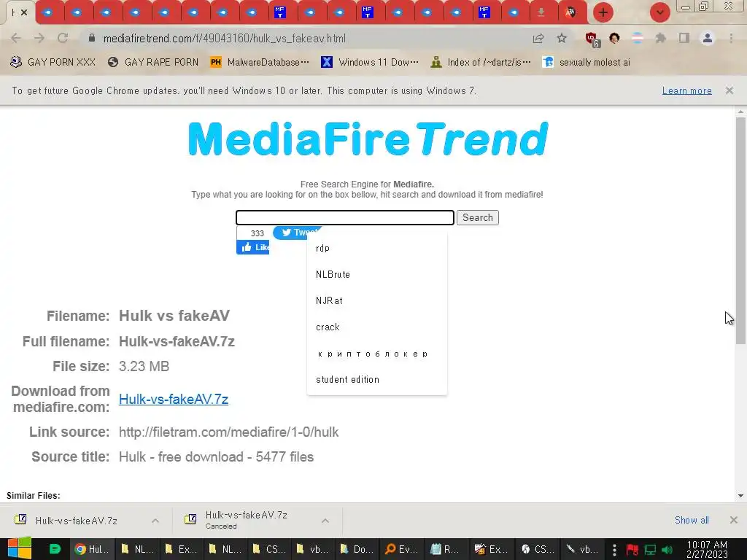Screen dimensions: 747x560
Task: Choose the NJRat suggestion
Action: coord(377,300)
